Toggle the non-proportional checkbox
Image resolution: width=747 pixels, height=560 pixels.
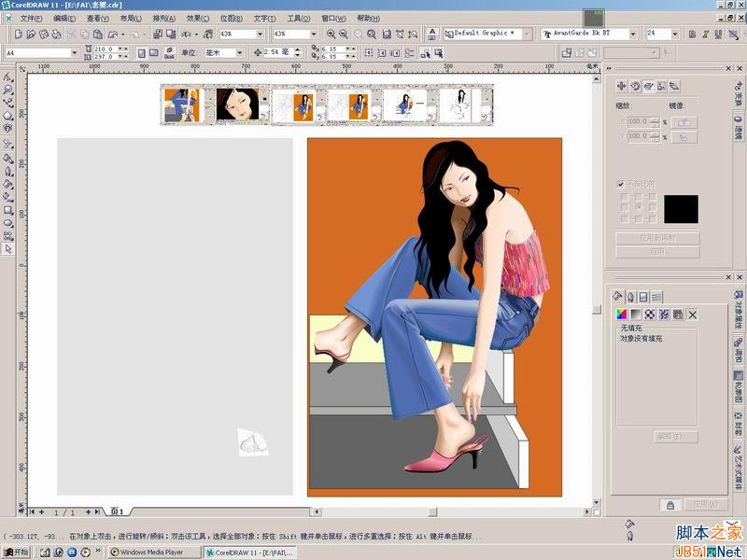click(x=620, y=184)
